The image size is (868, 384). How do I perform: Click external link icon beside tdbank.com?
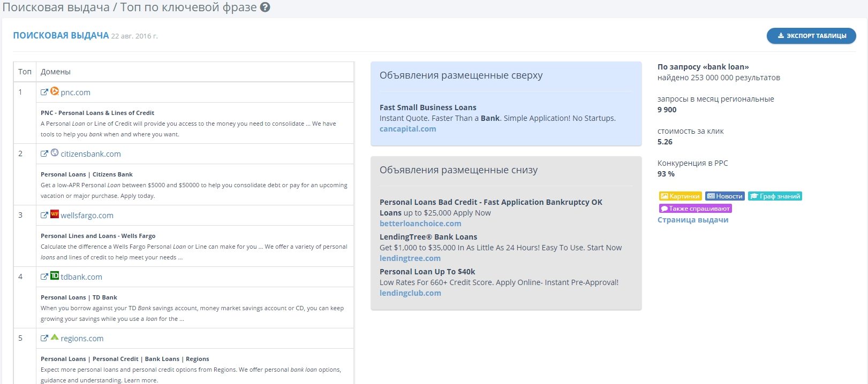[44, 277]
